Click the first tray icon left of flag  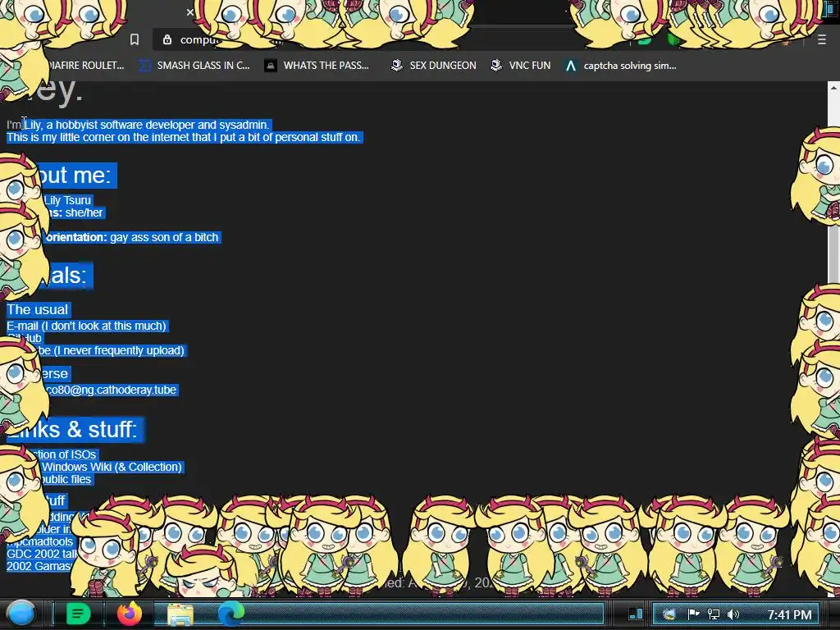(669, 614)
